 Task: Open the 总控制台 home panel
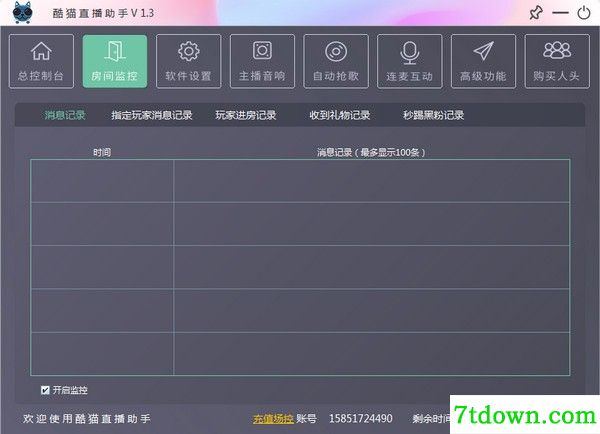coord(41,61)
